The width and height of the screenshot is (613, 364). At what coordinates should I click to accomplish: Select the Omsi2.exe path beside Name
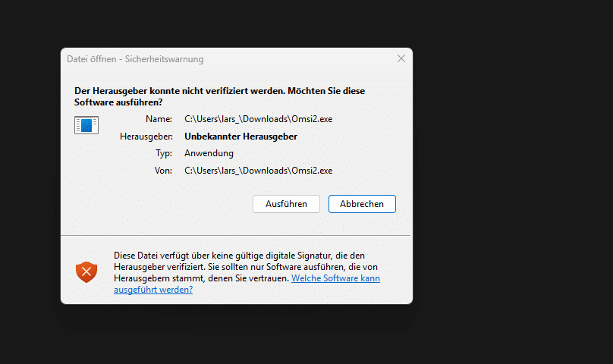[x=258, y=119]
